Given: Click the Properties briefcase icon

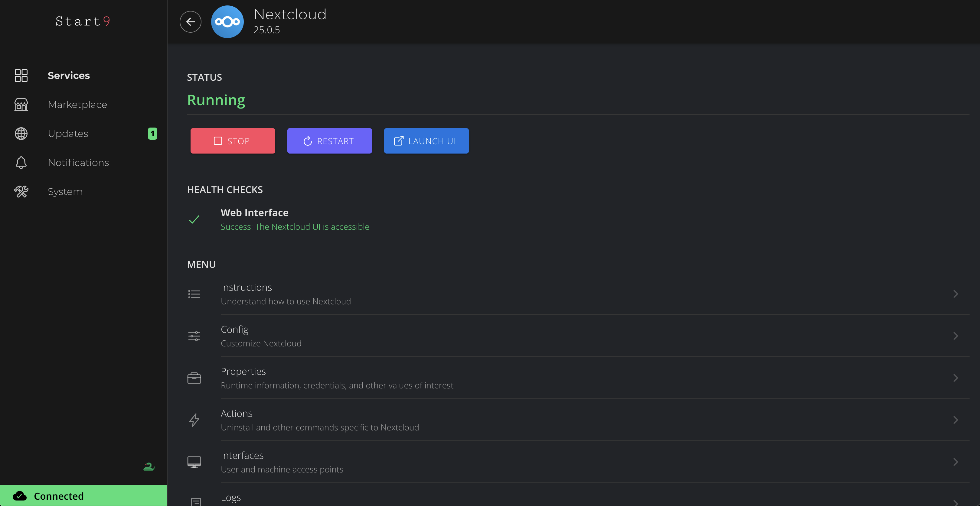Looking at the screenshot, I should click(x=194, y=378).
